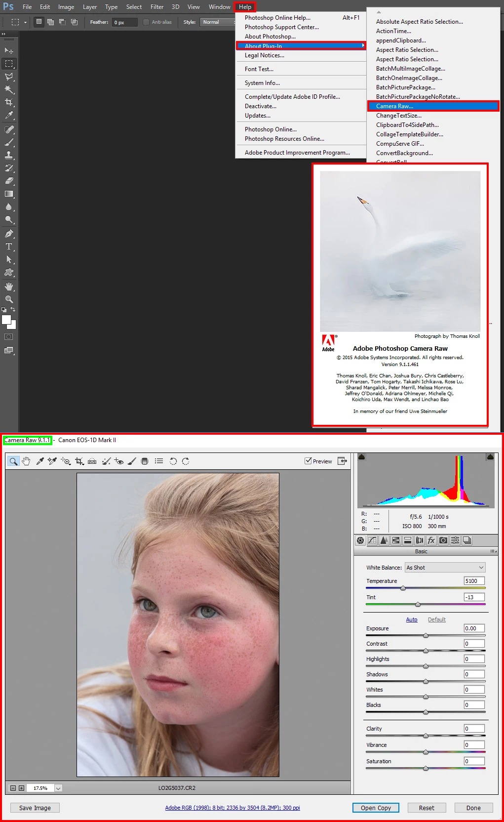
Task: Click the foreground color swatch
Action: [x=6, y=320]
